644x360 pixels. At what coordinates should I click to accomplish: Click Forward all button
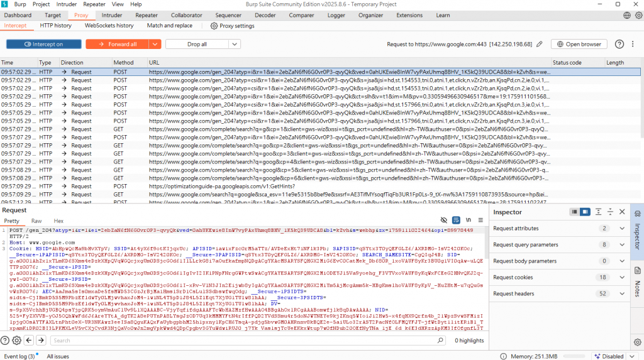pyautogui.click(x=118, y=44)
